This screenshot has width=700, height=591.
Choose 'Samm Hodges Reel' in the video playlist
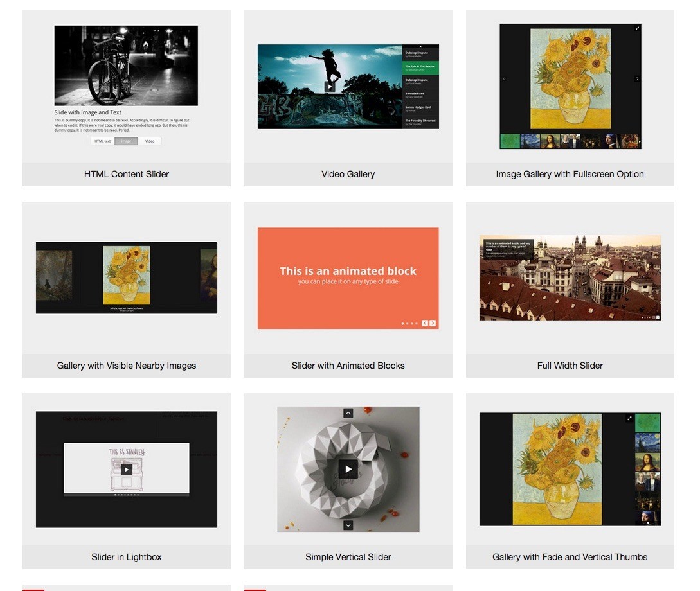pyautogui.click(x=420, y=109)
